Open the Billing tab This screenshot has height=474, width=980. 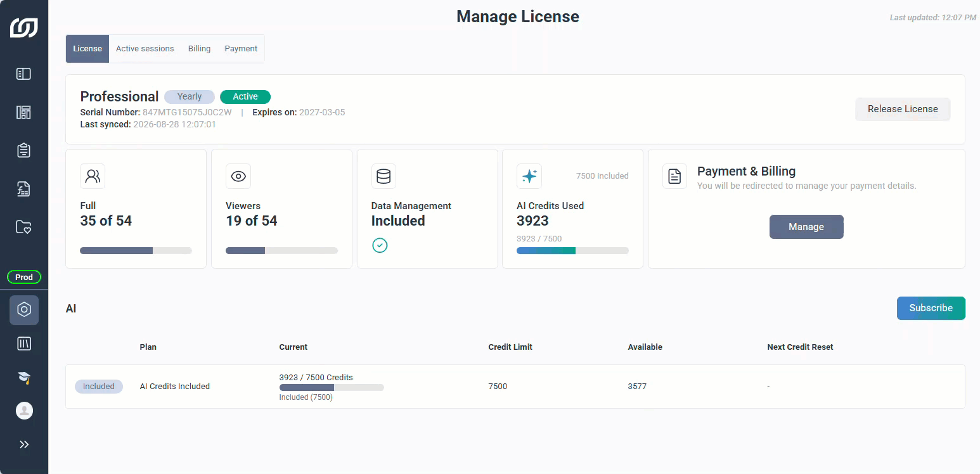[x=199, y=49]
